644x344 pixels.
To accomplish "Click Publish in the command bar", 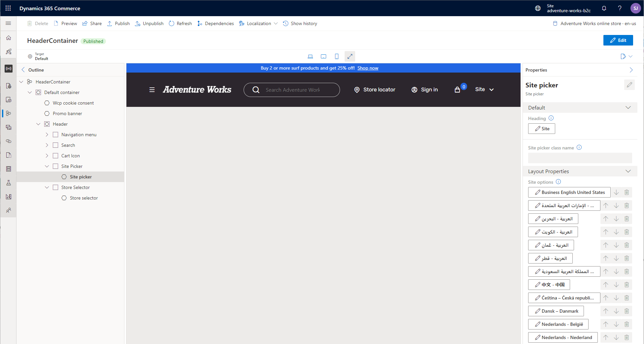I will coord(118,23).
